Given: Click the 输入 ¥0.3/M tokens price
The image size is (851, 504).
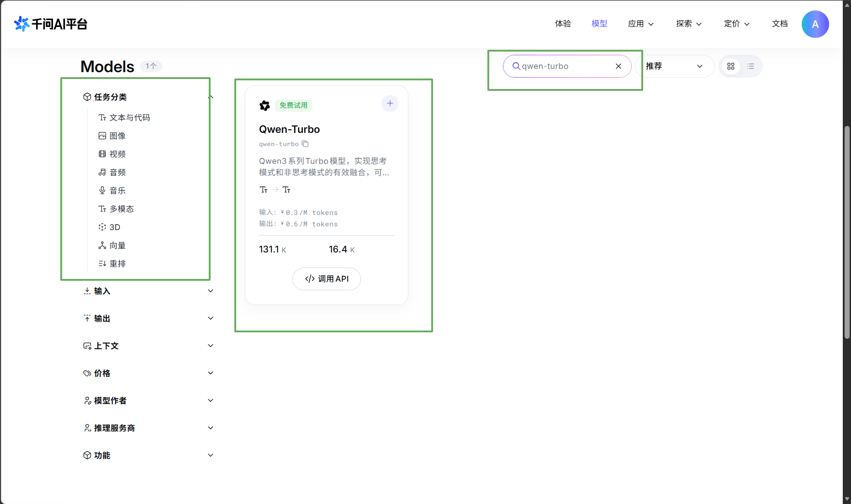Looking at the screenshot, I should click(x=298, y=212).
